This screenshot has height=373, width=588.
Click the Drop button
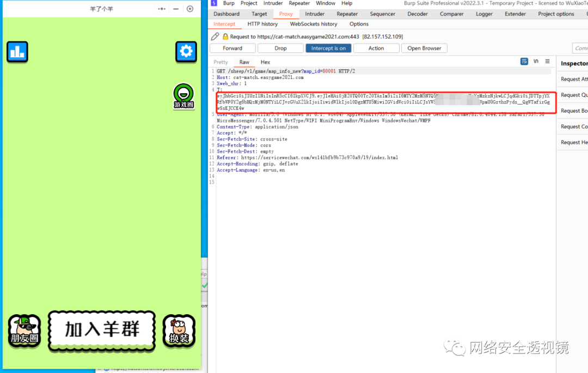(280, 48)
